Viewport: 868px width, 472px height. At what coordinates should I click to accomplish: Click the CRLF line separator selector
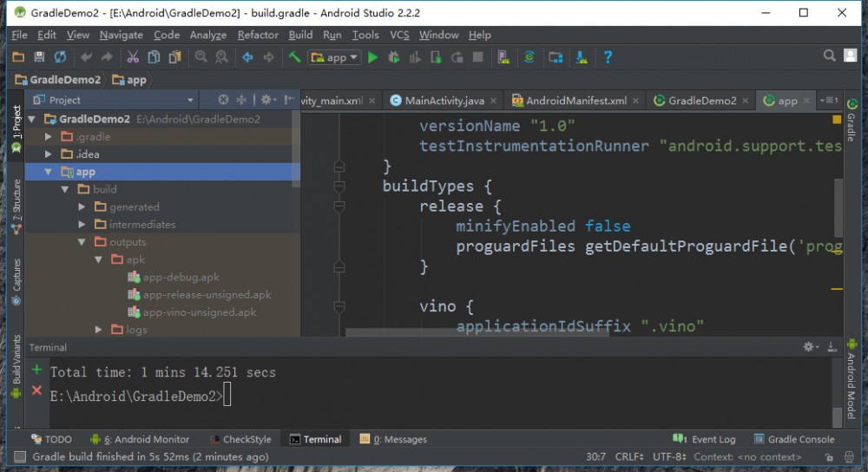point(628,456)
